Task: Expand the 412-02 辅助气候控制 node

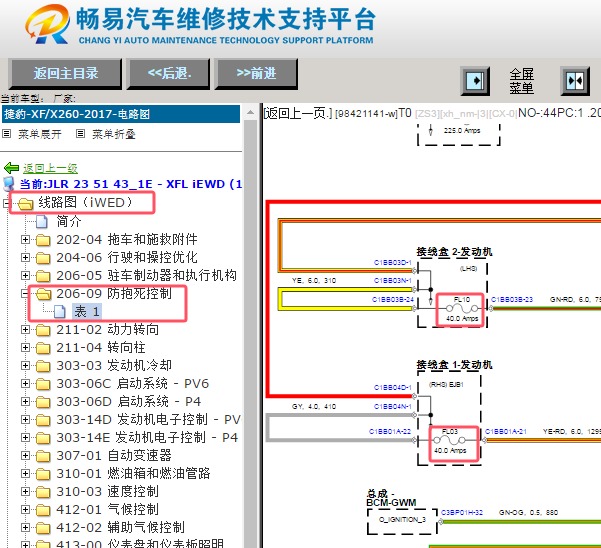Action: (x=25, y=528)
